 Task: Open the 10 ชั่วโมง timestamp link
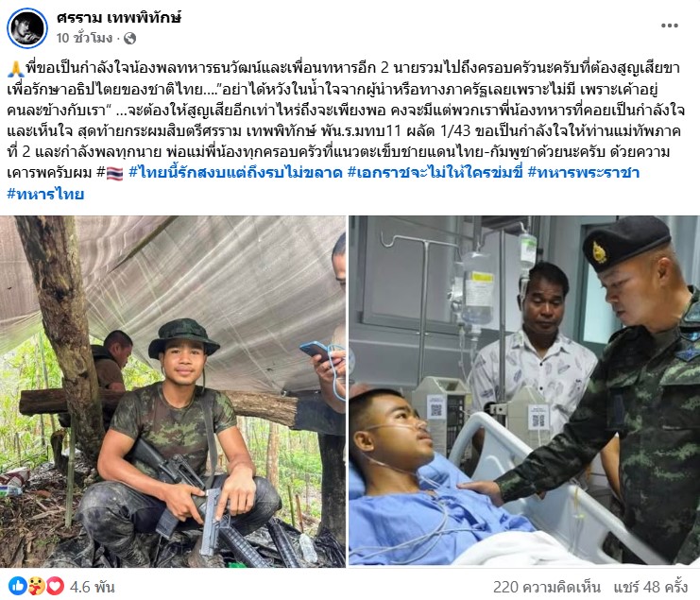click(84, 39)
